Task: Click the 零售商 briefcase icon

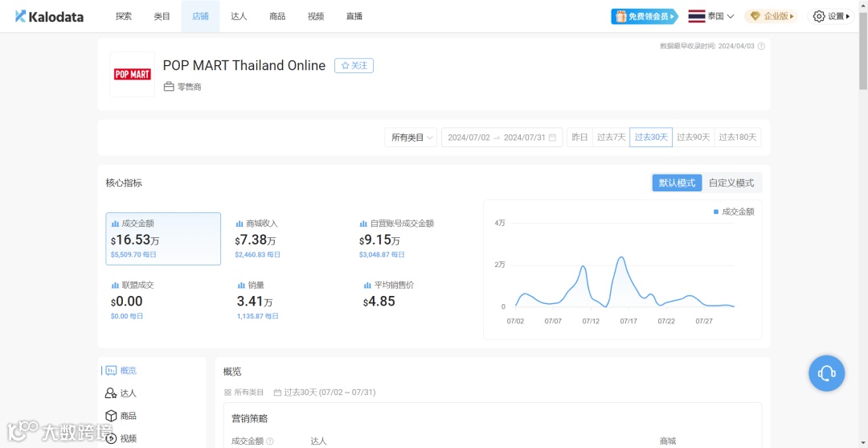Action: tap(169, 87)
